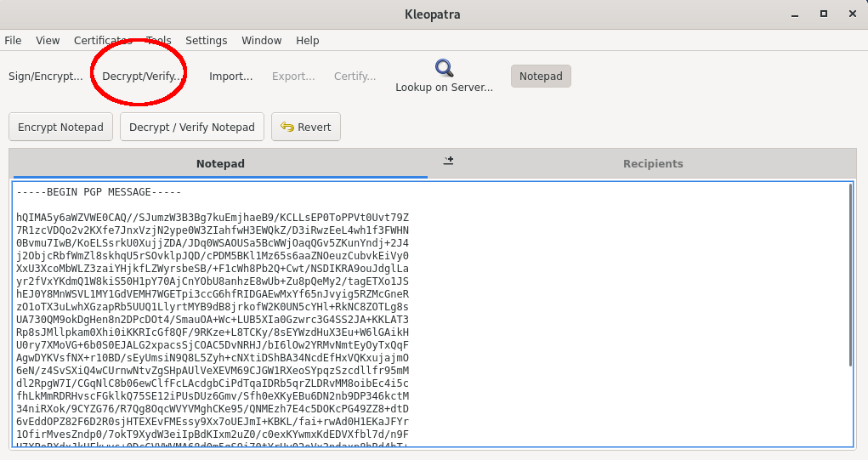Open the Window menu
Viewport: 868px width, 460px height.
click(x=262, y=41)
